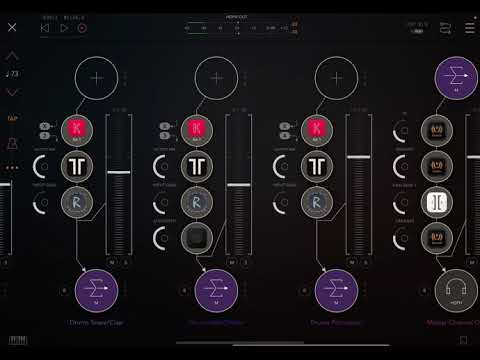
Task: Open red K node above the black pad plugin
Action: (x=197, y=130)
